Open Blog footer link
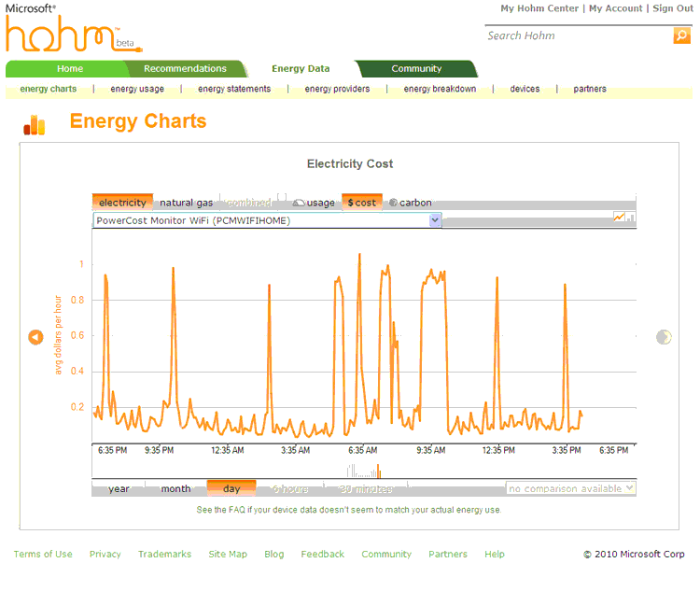700x591 pixels. (274, 554)
